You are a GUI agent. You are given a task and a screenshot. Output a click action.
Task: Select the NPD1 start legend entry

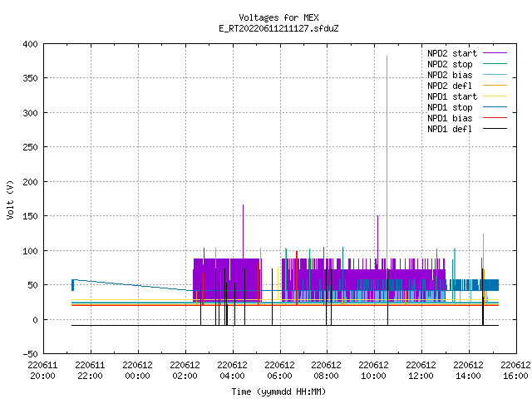point(452,96)
